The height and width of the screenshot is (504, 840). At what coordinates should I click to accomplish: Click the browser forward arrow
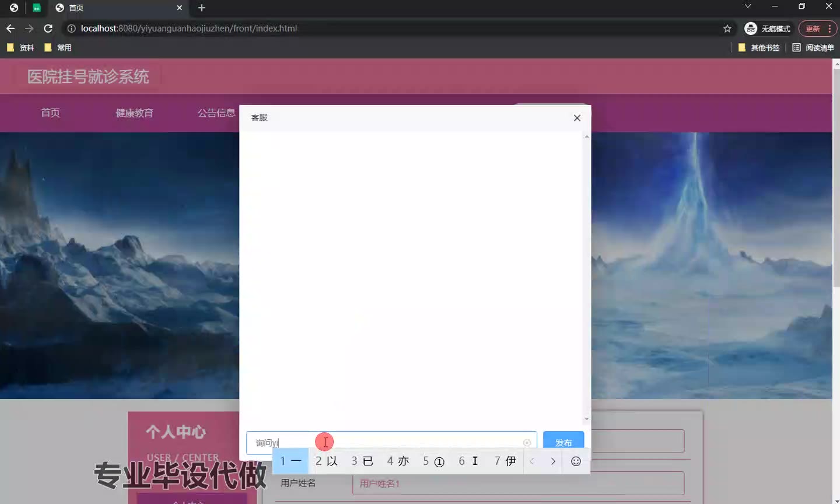click(29, 28)
